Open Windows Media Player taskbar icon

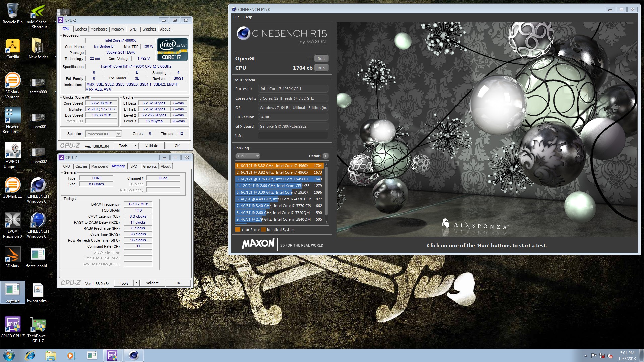point(71,355)
